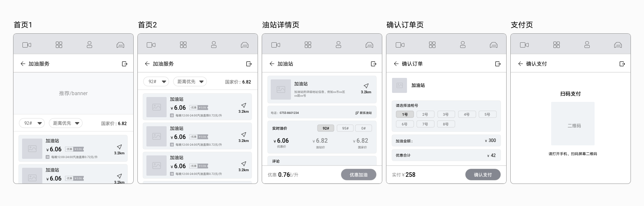Image resolution: width=644 pixels, height=206 pixels.
Task: Open the 距离优先 sort dropdown in 首页2
Action: click(190, 81)
